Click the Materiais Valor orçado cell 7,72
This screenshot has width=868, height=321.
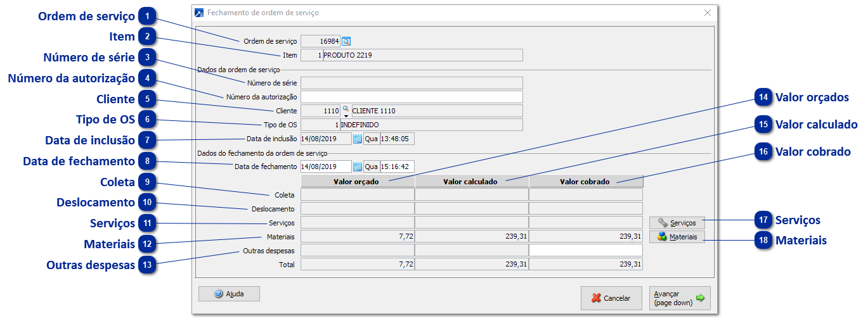(358, 237)
